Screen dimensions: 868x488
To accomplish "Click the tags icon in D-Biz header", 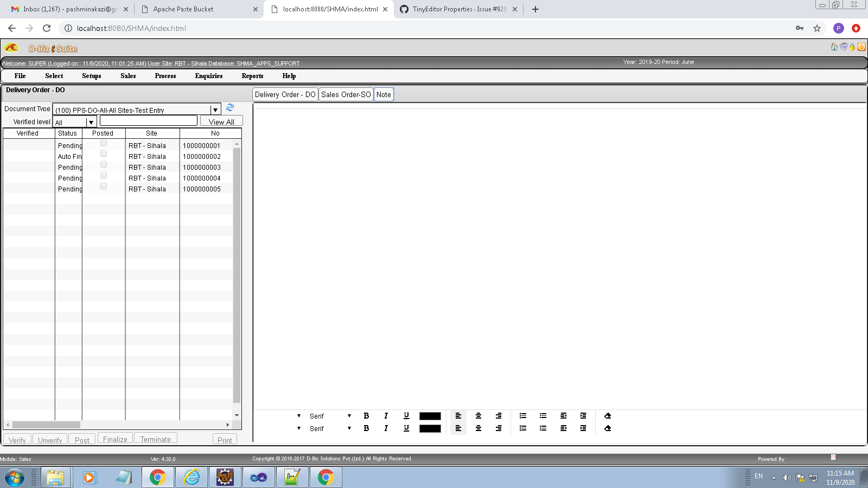I will (844, 47).
